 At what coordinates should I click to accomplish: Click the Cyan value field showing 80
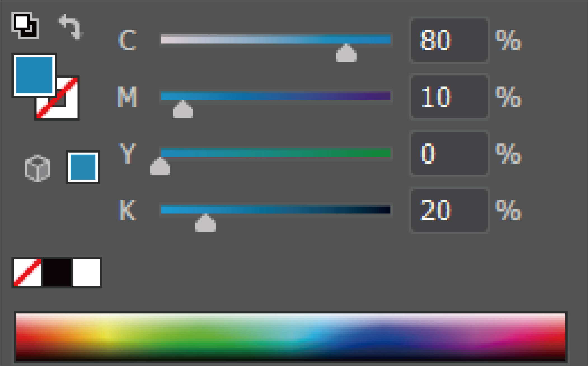click(x=449, y=40)
